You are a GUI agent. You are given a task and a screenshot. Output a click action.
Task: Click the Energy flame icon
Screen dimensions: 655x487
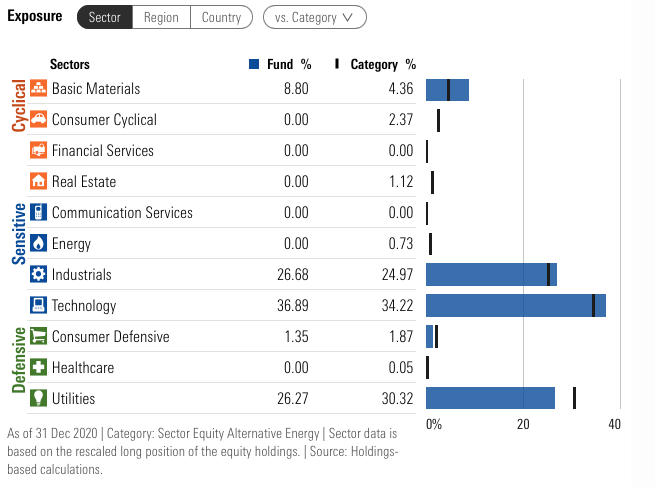39,244
